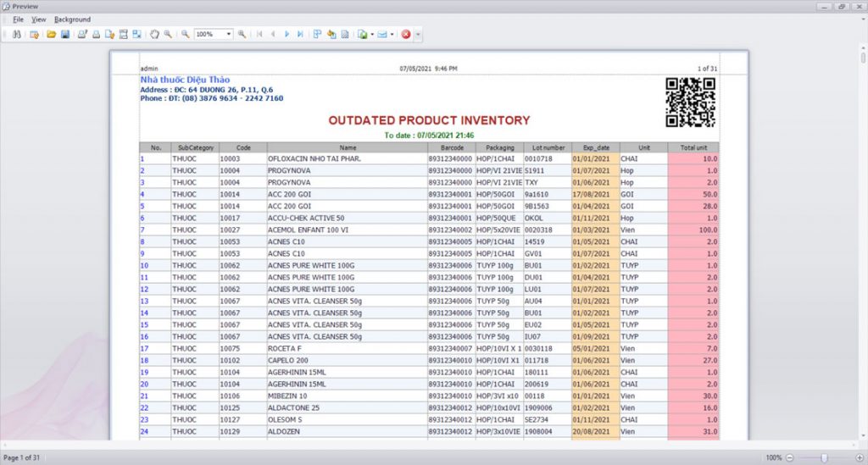Open the Watermark icon
Screen dimensions: 868x465
click(345, 34)
